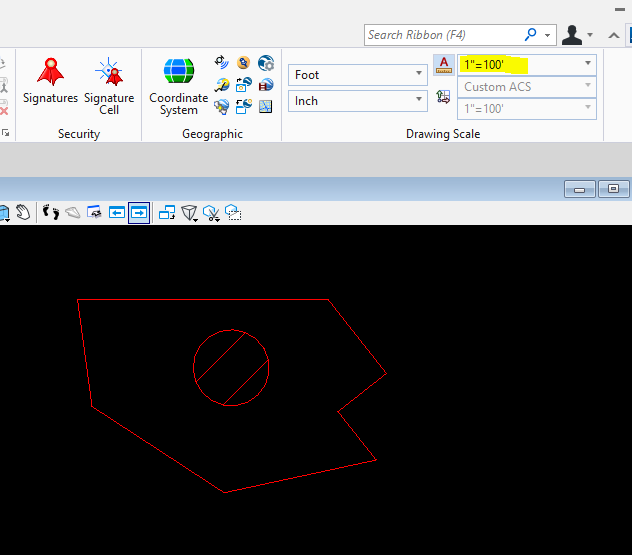Open the Clip Volume scissors tool
The width and height of the screenshot is (632, 555).
[x=211, y=213]
